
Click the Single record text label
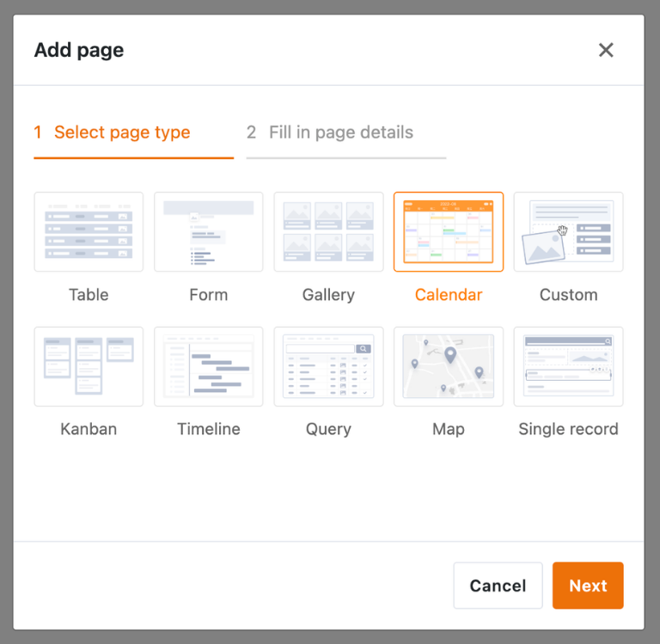click(568, 429)
